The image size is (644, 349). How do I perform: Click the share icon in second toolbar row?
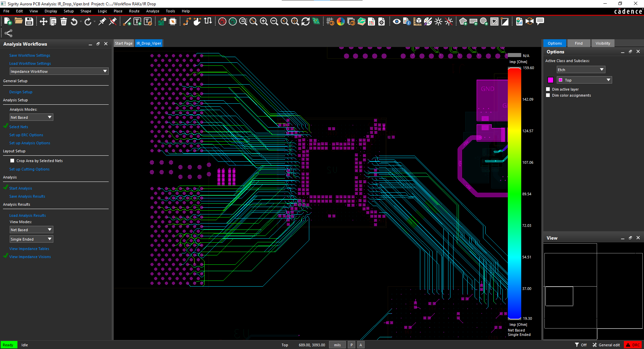8,33
